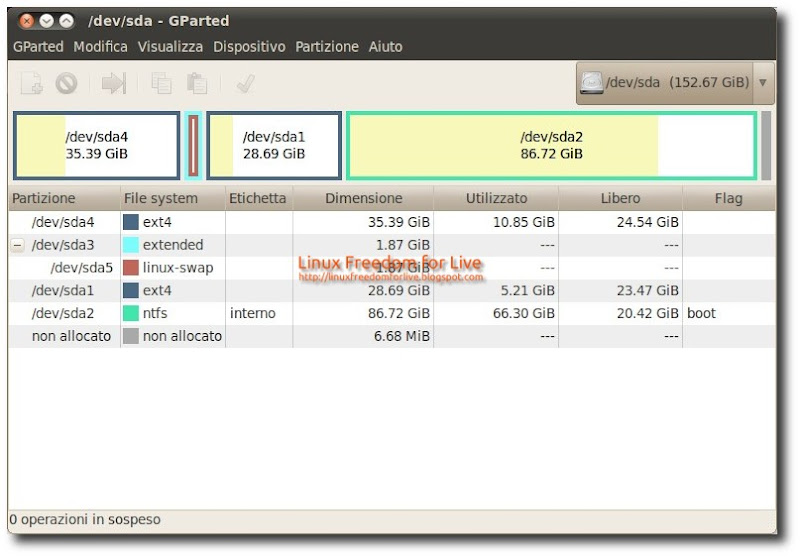
Task: Close the GParted window
Action: click(x=27, y=21)
